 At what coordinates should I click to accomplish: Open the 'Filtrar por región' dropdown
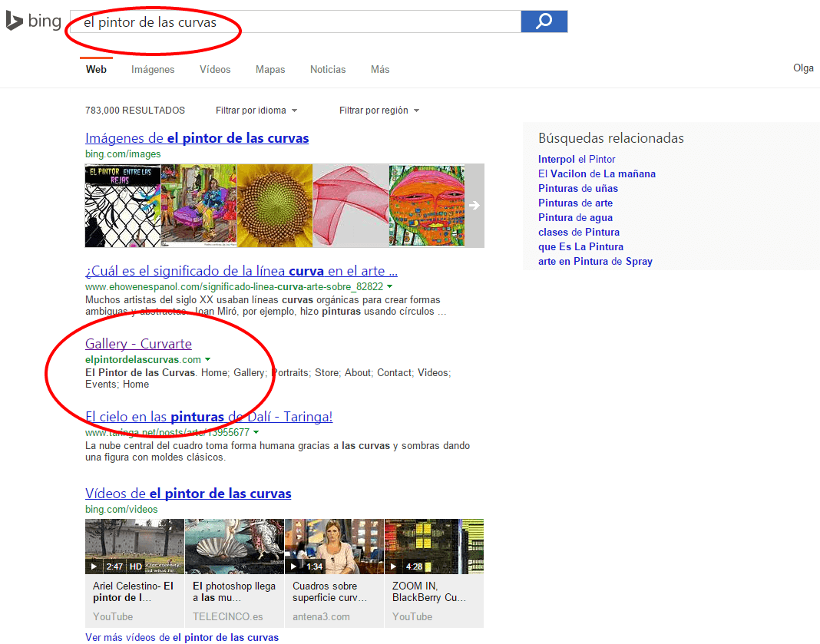(379, 111)
